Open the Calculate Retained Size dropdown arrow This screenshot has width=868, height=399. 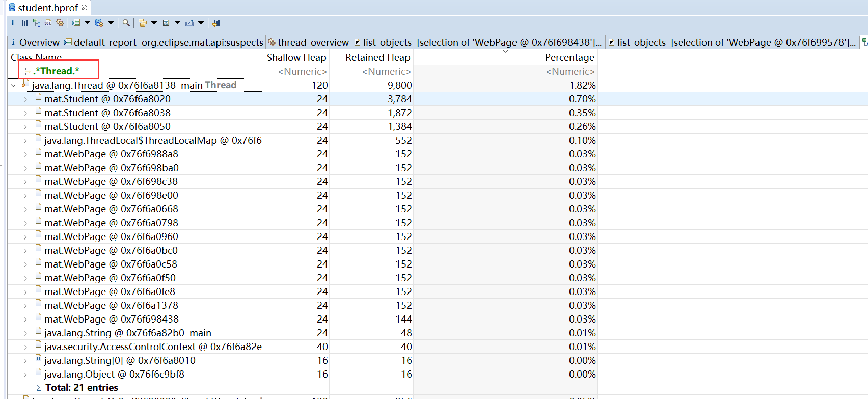tap(177, 23)
